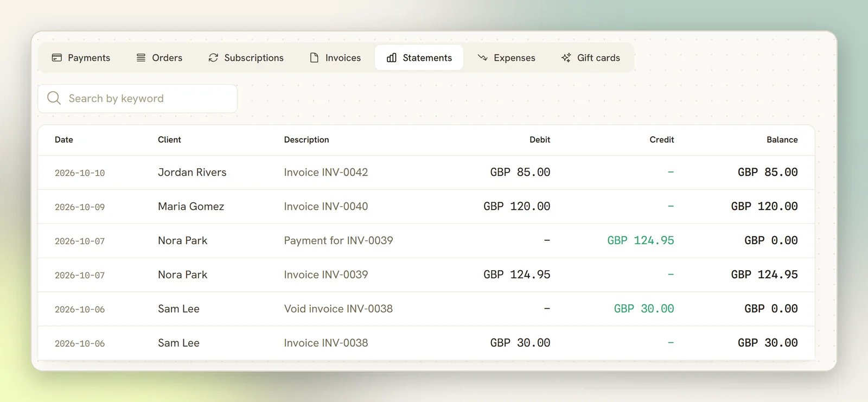Open Void invoice INV-0038 entry
Screen dimensions: 868x402
pyautogui.click(x=339, y=309)
